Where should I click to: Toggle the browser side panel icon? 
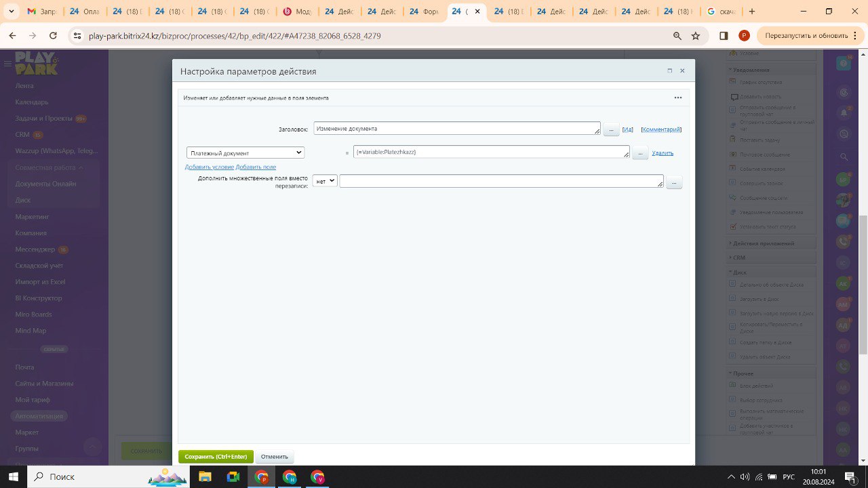[x=724, y=36]
